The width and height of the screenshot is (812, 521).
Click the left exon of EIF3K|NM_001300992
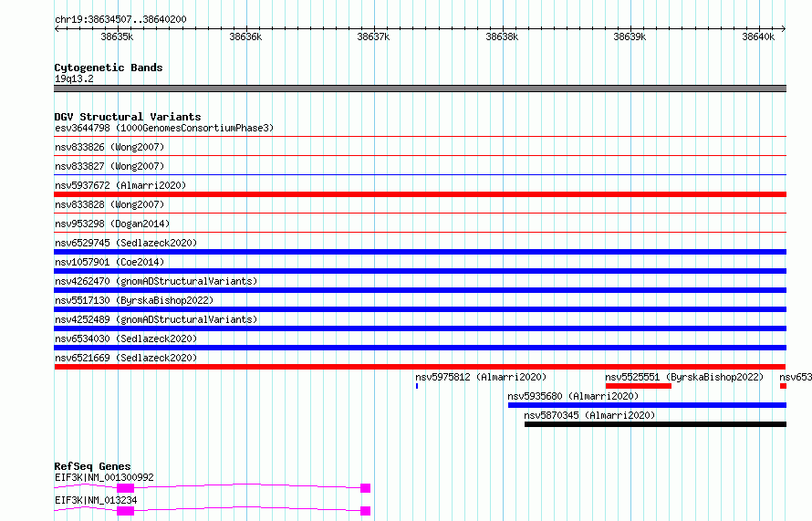pos(125,488)
